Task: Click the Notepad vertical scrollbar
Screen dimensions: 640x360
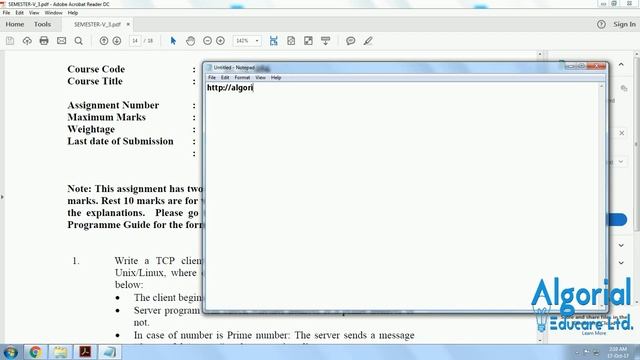Action: (602, 196)
